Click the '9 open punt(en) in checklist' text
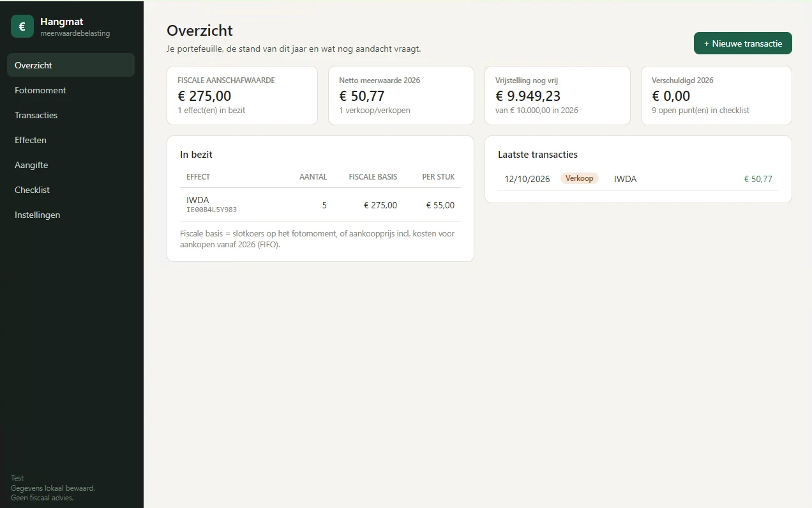Viewport: 812px width, 508px height. [x=700, y=111]
